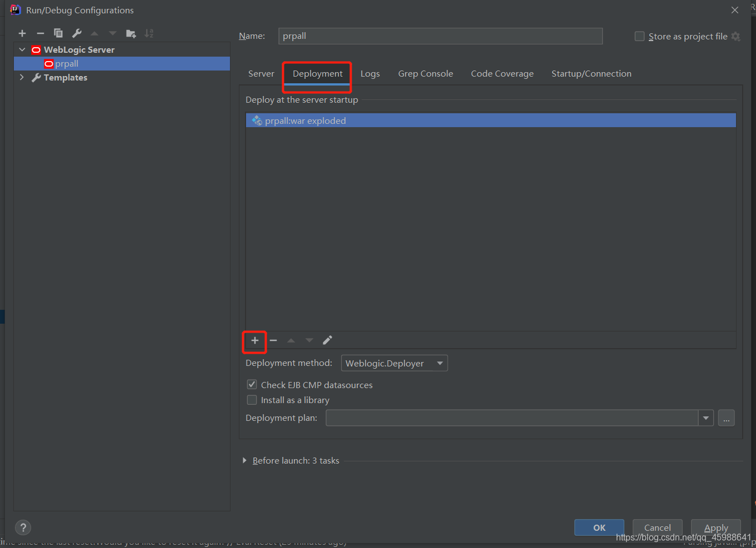Screen dimensions: 756x548
Task: Click the prpall:war exploded artifact icon
Action: click(257, 120)
